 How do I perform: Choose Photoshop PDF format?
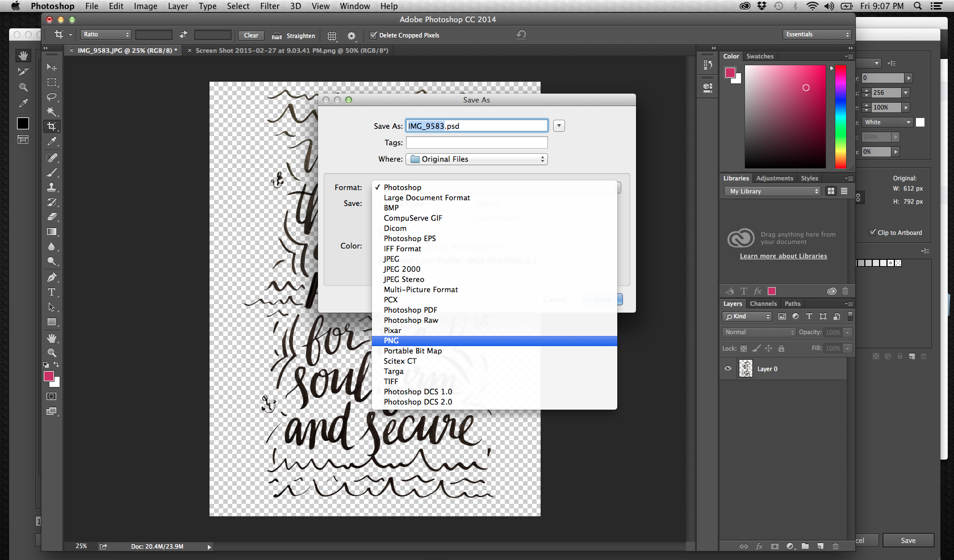point(494,310)
